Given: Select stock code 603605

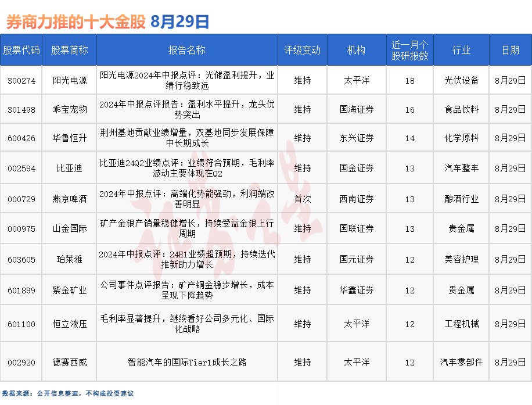Looking at the screenshot, I should (21, 260).
